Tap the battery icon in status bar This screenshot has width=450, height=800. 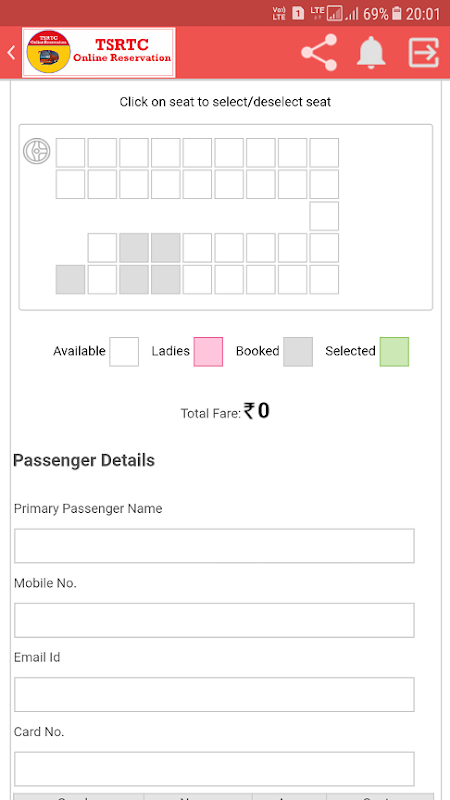[397, 13]
